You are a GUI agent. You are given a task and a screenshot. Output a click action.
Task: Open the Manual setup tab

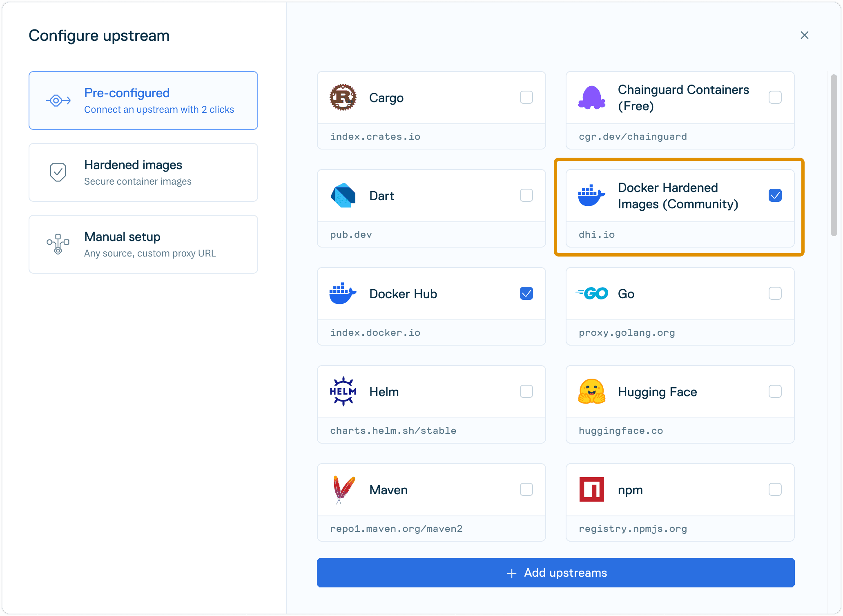tap(143, 244)
